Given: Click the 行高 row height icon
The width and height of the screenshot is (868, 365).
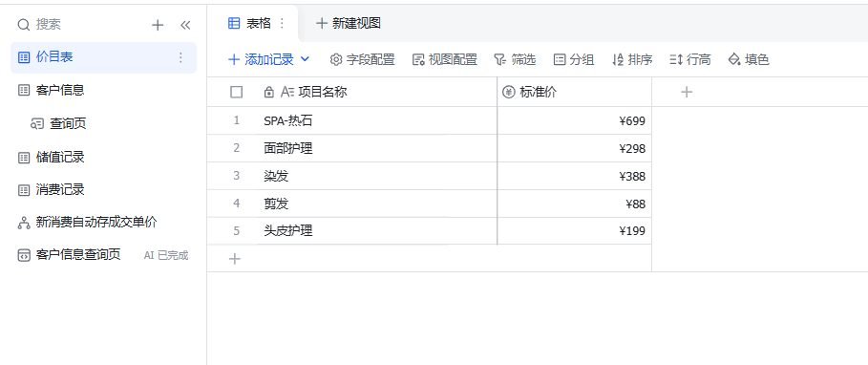Looking at the screenshot, I should click(676, 60).
